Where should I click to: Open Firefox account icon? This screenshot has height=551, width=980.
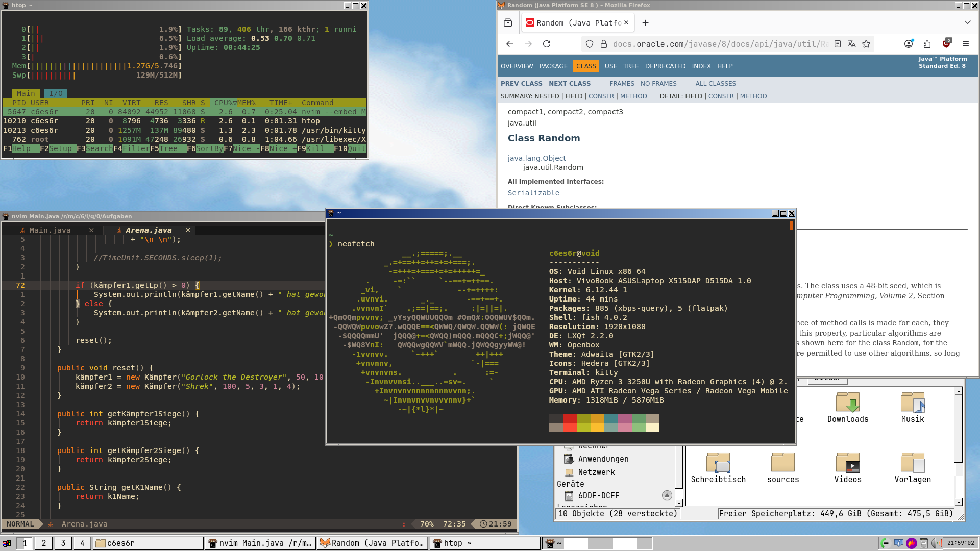pos(909,44)
